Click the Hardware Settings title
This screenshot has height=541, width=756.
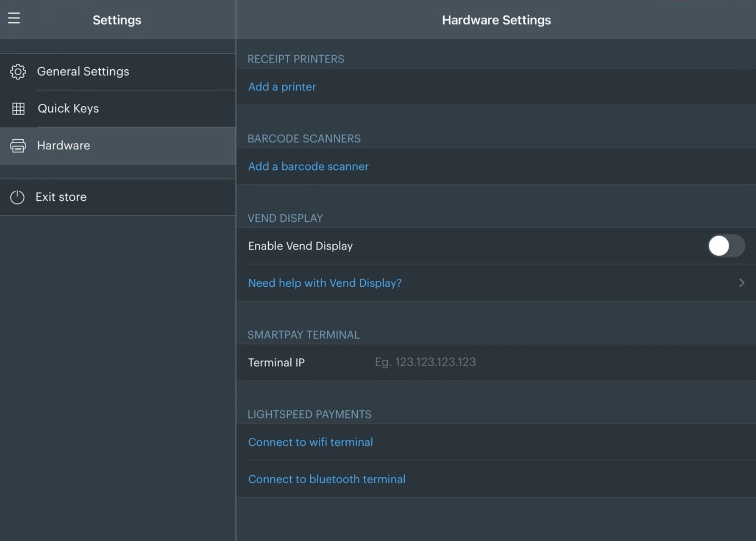tap(496, 20)
